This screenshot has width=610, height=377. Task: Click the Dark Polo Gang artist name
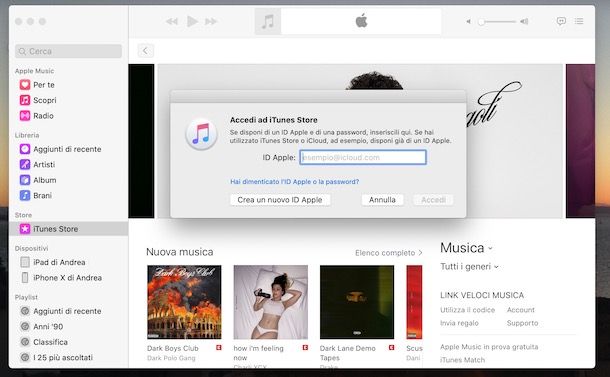coord(171,358)
